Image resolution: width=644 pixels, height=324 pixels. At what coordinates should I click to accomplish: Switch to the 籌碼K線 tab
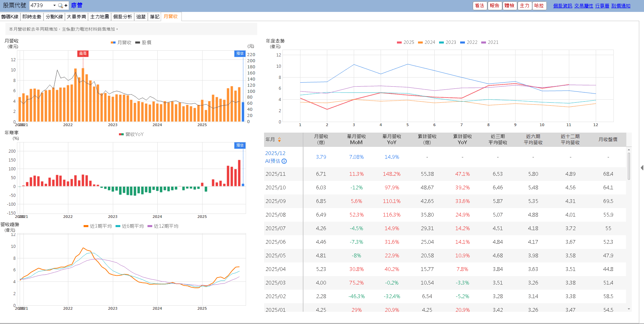10,17
